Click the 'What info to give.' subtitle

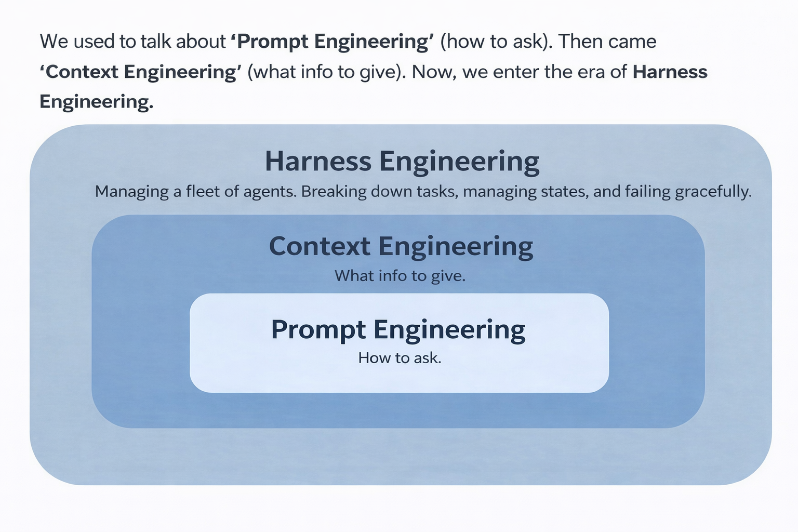click(x=400, y=275)
